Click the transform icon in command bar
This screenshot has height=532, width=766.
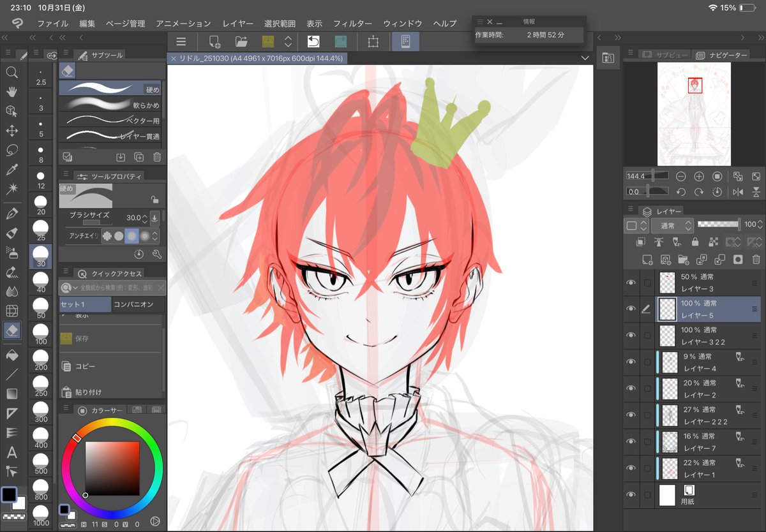coord(373,41)
